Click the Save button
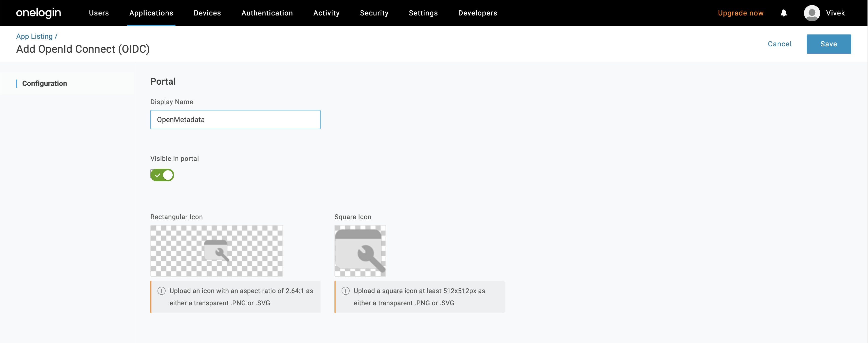This screenshot has height=343, width=868. [829, 44]
